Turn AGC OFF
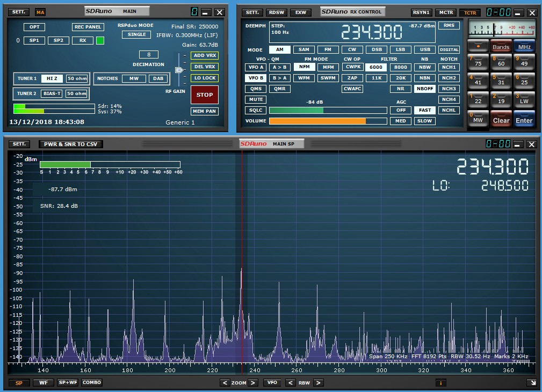The width and height of the screenshot is (542, 392). tap(400, 110)
